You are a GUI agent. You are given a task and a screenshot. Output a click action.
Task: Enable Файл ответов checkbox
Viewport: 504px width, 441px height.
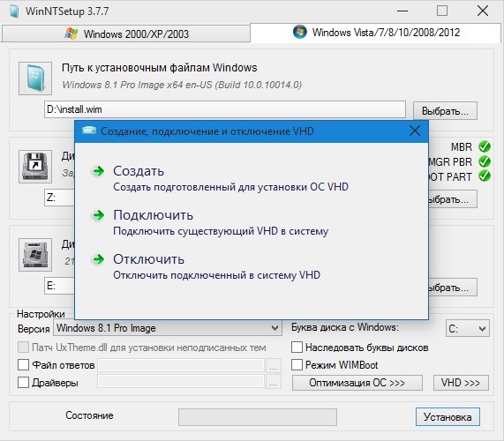(23, 365)
